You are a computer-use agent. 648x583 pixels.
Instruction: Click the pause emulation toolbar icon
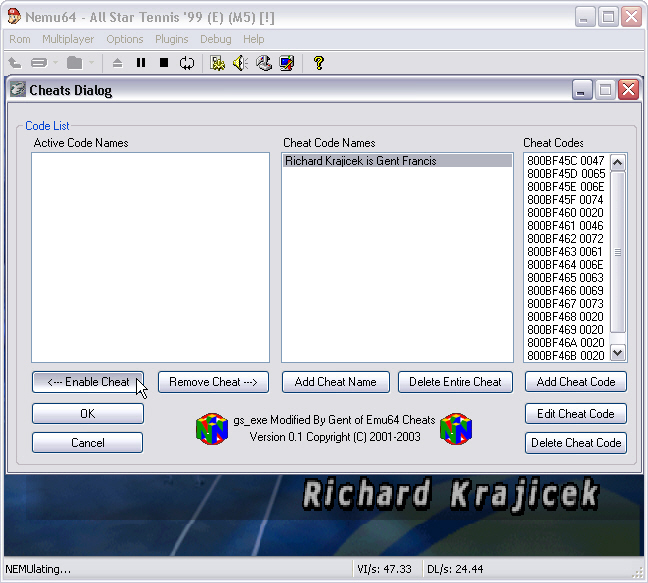[141, 63]
